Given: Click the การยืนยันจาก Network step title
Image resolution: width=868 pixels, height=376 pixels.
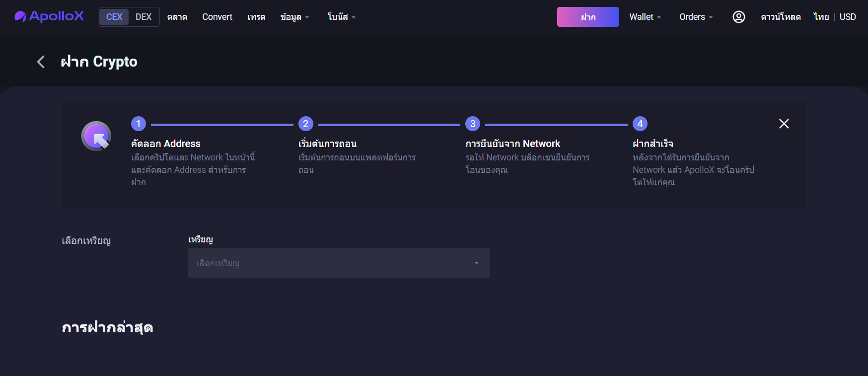Looking at the screenshot, I should point(513,144).
